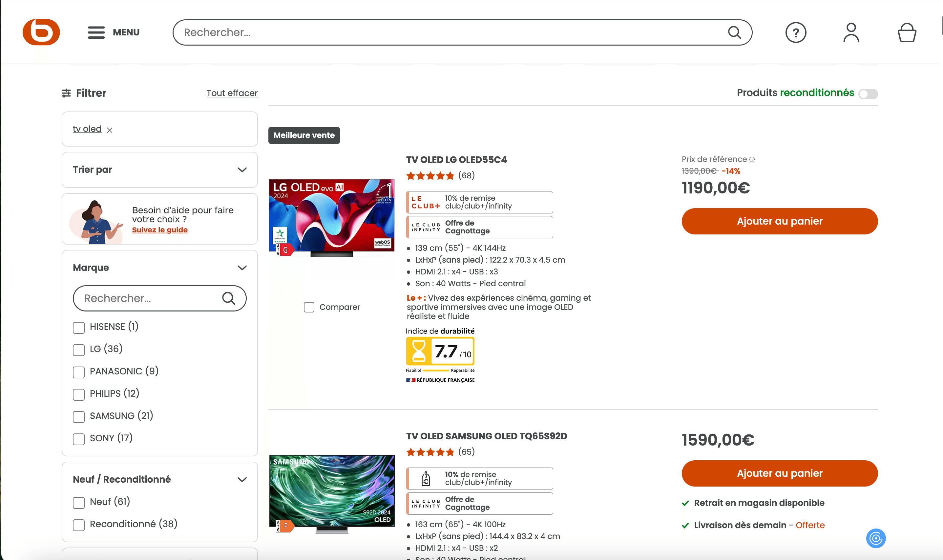Click the search magnifier icon in header

(x=734, y=32)
